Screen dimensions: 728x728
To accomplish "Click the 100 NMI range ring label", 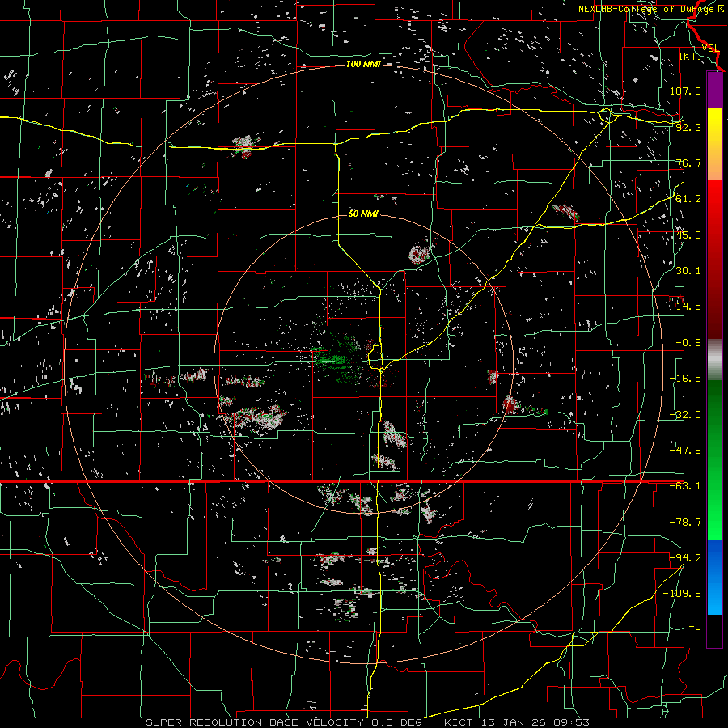I will [363, 64].
